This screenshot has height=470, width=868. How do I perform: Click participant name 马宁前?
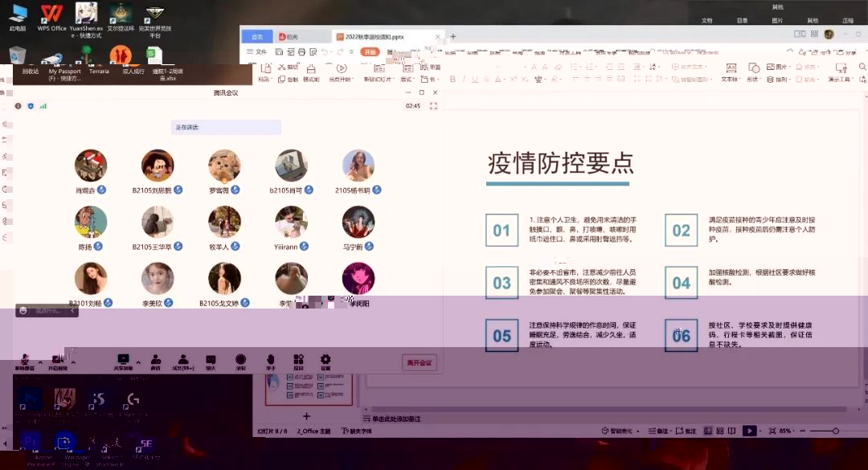[x=352, y=247]
